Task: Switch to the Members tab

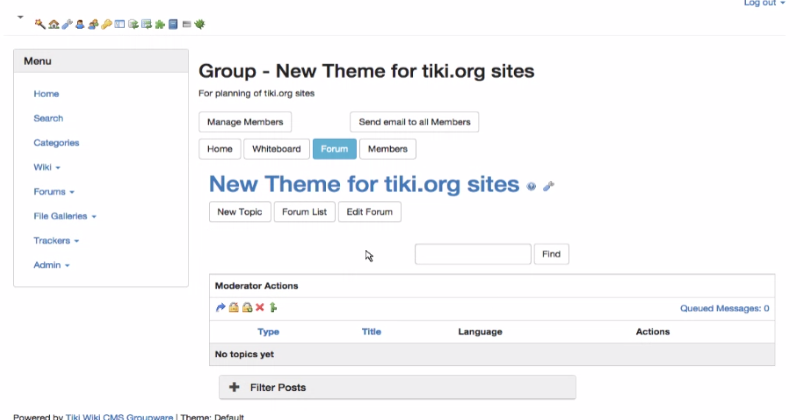Action: (x=388, y=149)
